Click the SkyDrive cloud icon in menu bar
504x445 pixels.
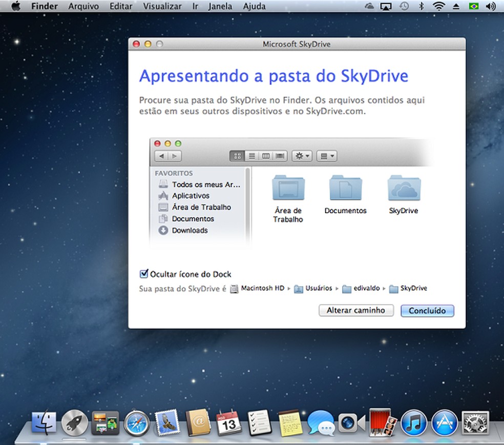pyautogui.click(x=370, y=7)
